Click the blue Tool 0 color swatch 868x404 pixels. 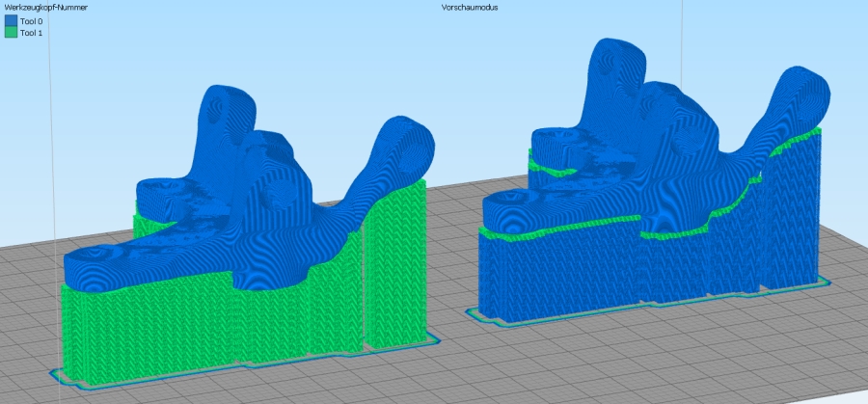[x=11, y=21]
